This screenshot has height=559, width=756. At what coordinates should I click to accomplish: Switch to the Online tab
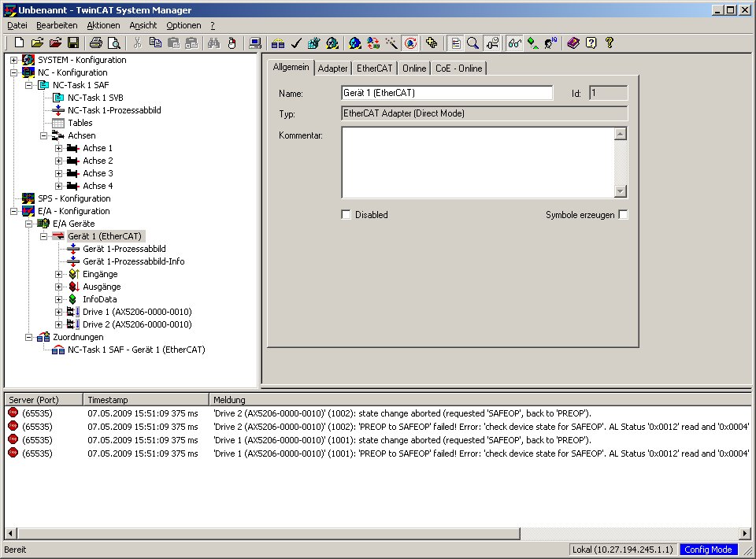[415, 68]
